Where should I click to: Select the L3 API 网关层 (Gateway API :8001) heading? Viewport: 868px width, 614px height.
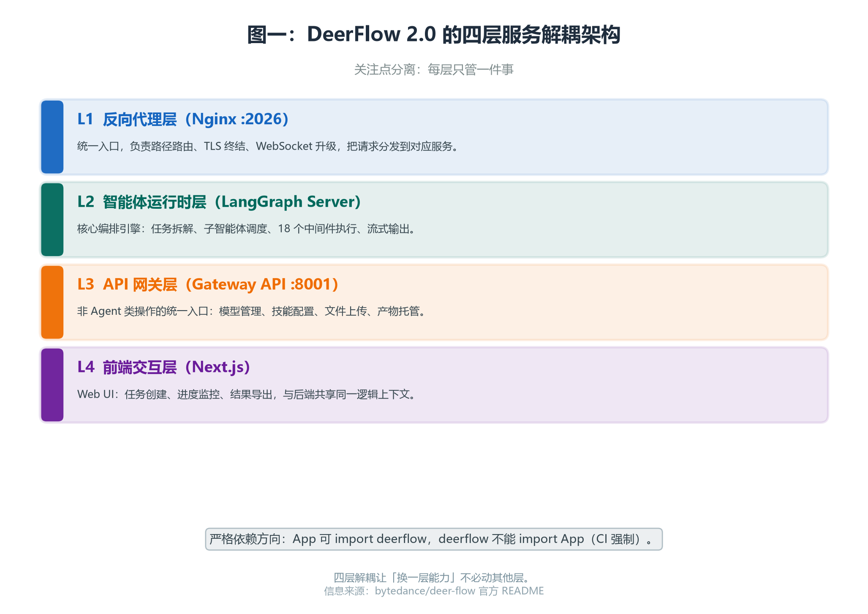pyautogui.click(x=208, y=284)
